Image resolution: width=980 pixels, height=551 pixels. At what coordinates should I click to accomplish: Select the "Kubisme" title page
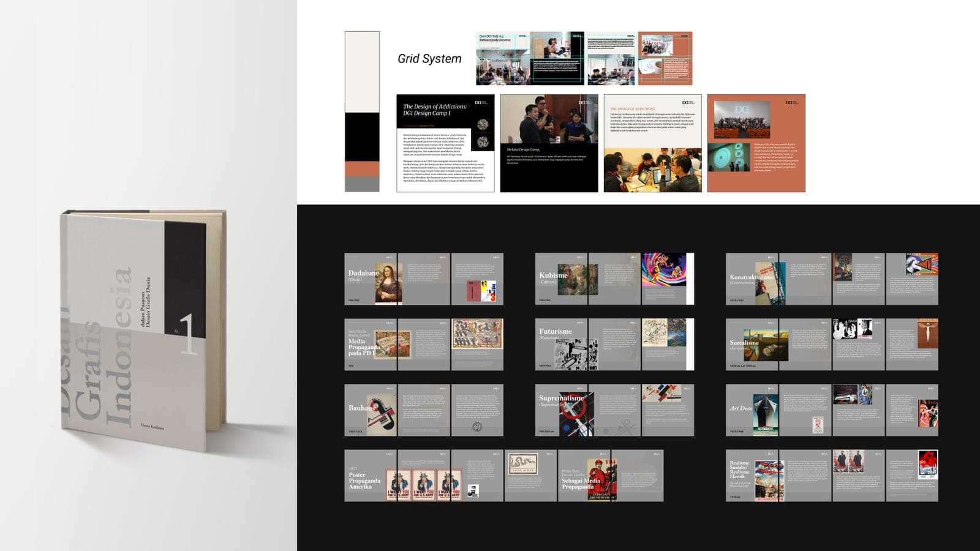pyautogui.click(x=561, y=279)
